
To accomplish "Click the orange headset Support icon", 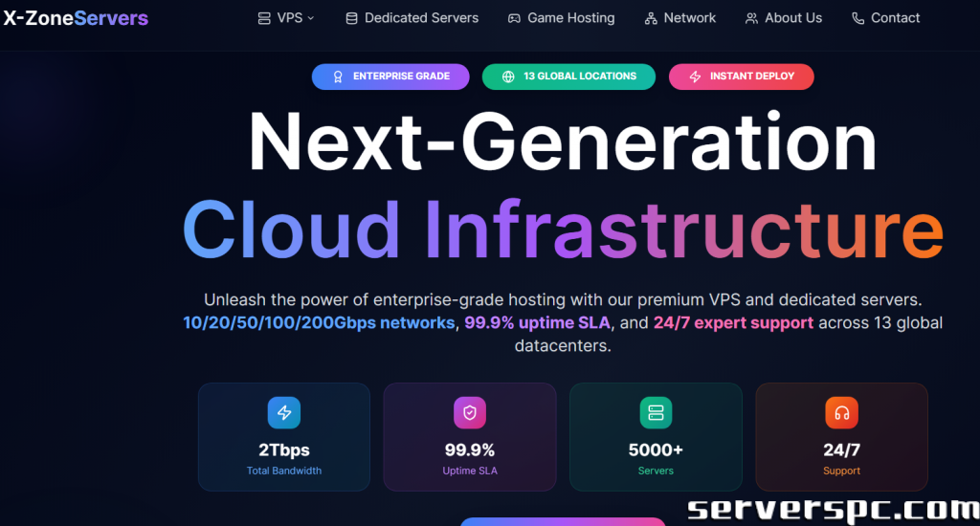I will pos(841,412).
